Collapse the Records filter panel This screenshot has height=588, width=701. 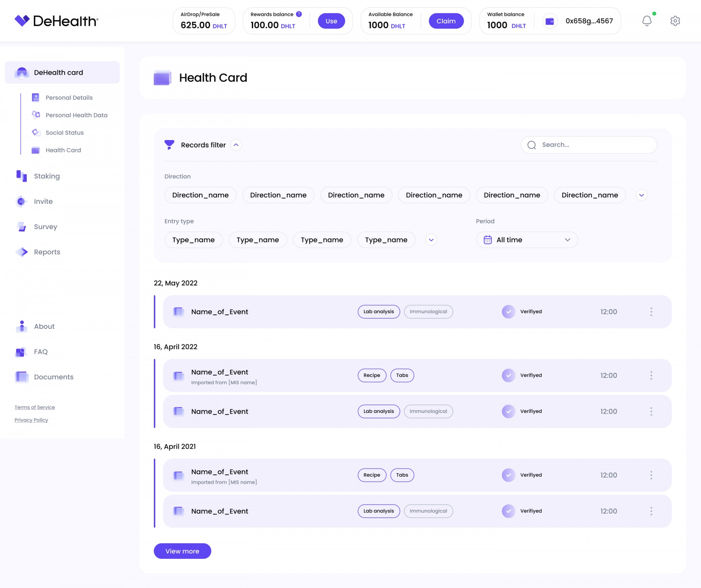[x=236, y=145]
